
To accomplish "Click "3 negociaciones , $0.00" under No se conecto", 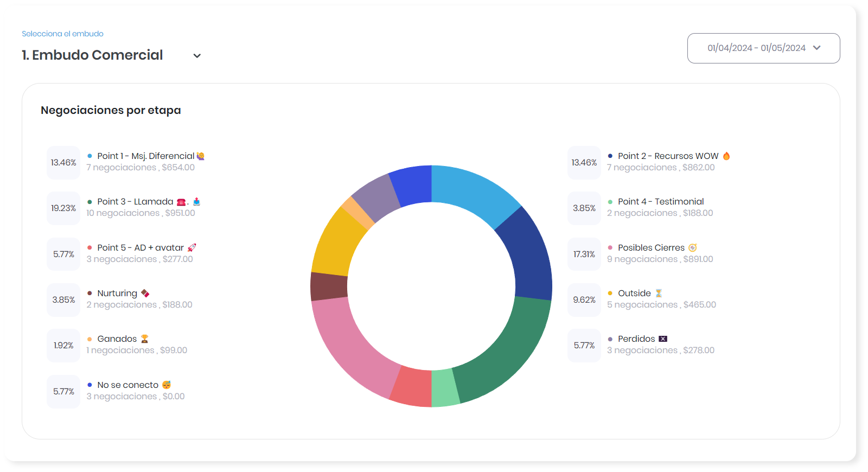I will tap(136, 397).
